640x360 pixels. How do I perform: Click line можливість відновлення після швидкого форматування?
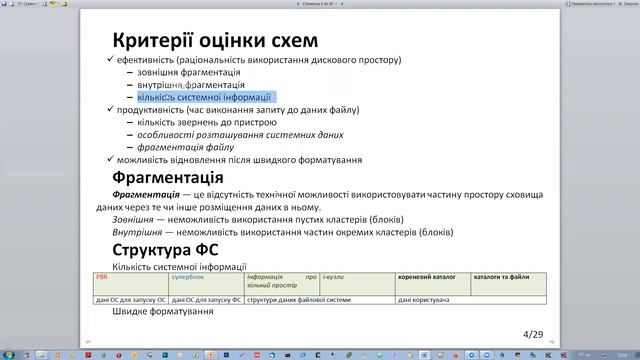(x=239, y=160)
